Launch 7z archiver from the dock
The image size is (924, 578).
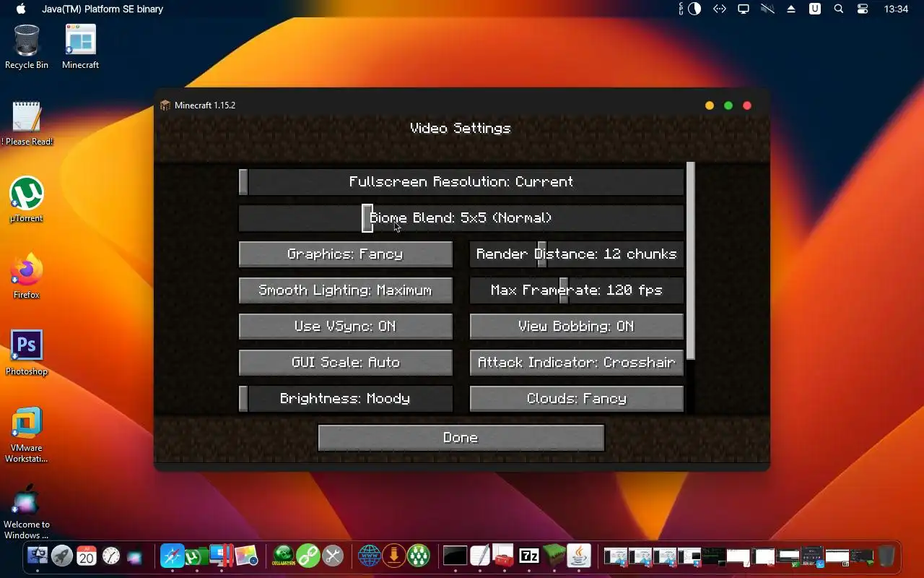click(x=529, y=556)
